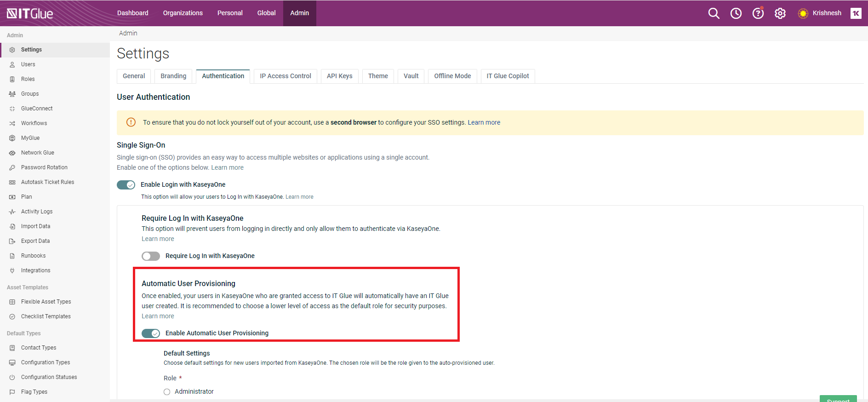Click the Krishnesh user name
This screenshot has height=402, width=868.
827,13
